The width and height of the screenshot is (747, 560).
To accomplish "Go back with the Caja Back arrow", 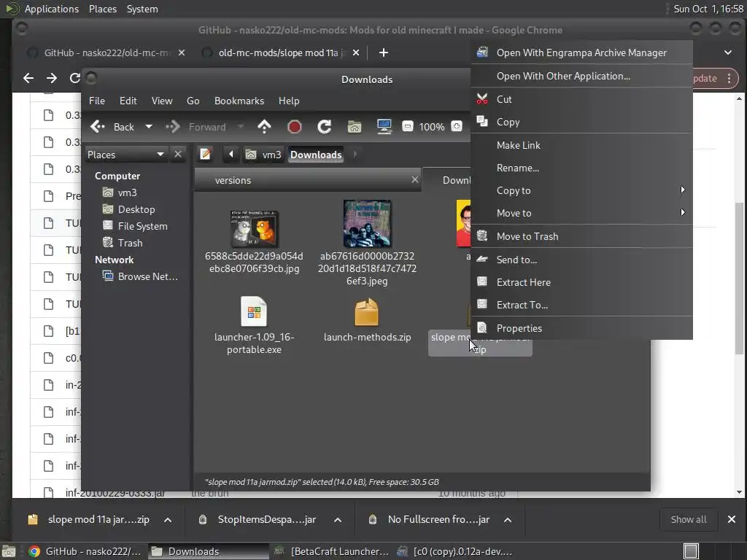I will point(112,127).
